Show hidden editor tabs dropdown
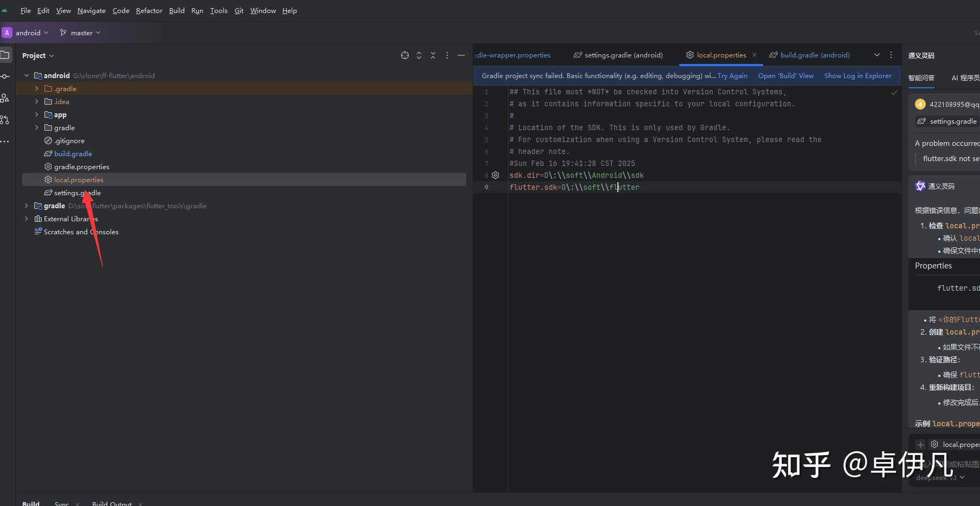This screenshot has height=506, width=980. point(876,55)
